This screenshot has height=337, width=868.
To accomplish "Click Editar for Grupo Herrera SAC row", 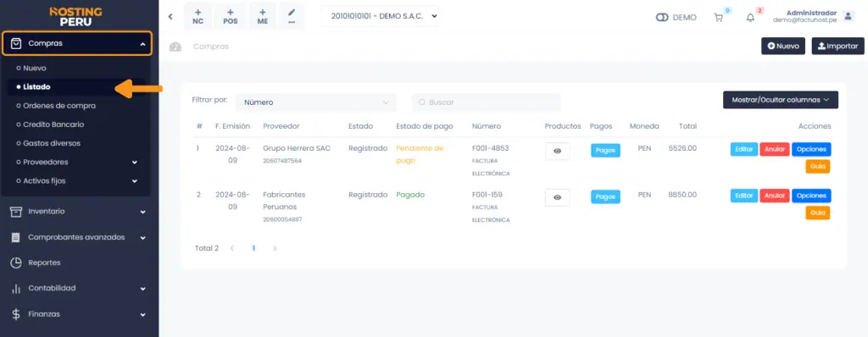I will [x=744, y=149].
